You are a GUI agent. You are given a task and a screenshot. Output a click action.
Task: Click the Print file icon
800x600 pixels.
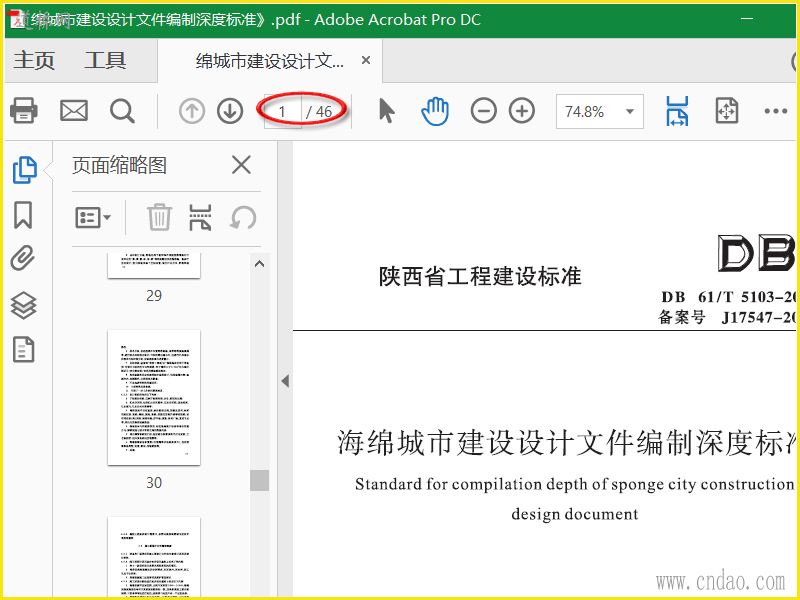23,111
